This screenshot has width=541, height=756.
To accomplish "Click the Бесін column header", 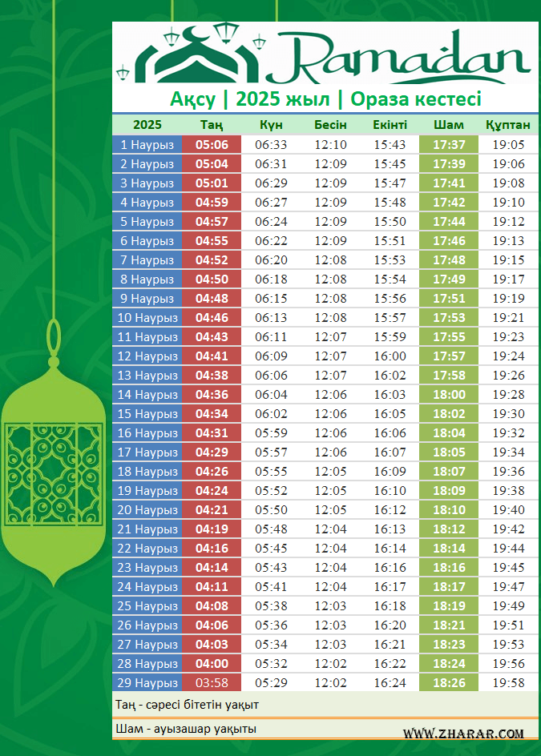I will pos(330,125).
